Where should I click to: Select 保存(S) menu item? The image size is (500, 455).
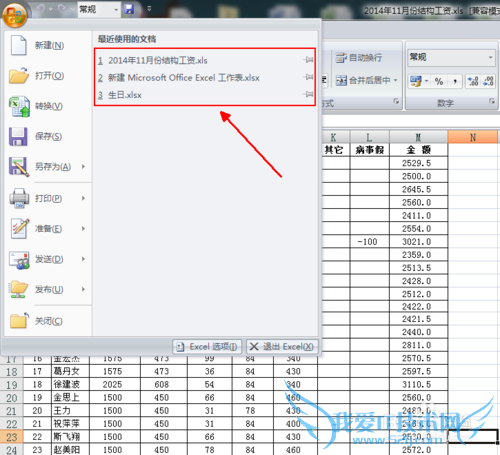click(x=48, y=136)
